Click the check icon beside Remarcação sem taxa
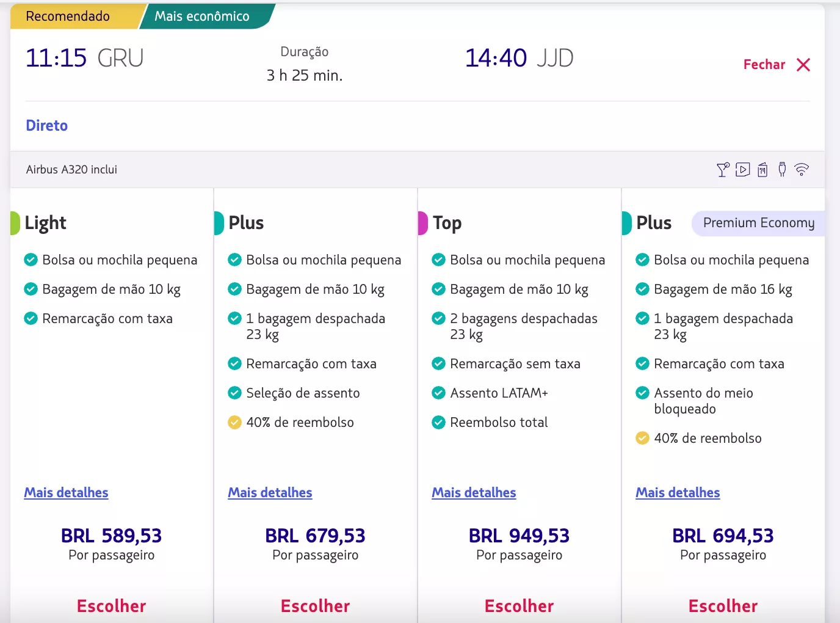Screen dimensions: 840x623 438,363
